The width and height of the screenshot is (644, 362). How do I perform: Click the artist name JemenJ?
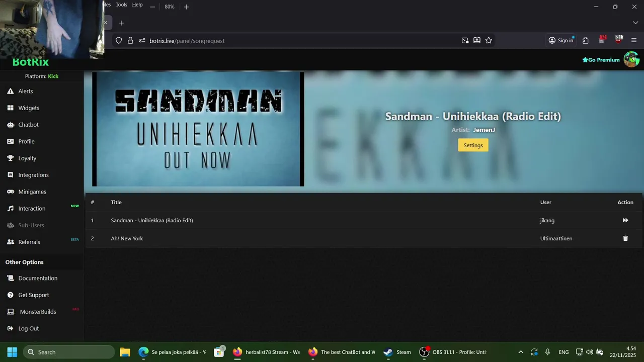click(x=484, y=130)
